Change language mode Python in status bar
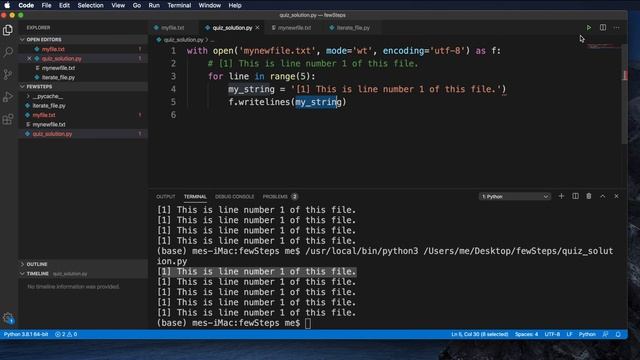This screenshot has width=640, height=360. pyautogui.click(x=587, y=334)
